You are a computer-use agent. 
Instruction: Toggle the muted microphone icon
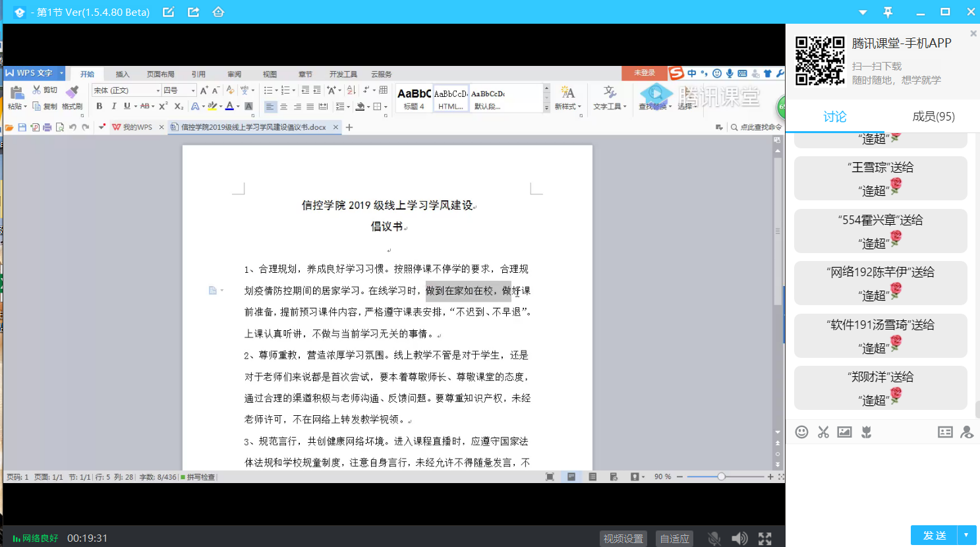(714, 538)
